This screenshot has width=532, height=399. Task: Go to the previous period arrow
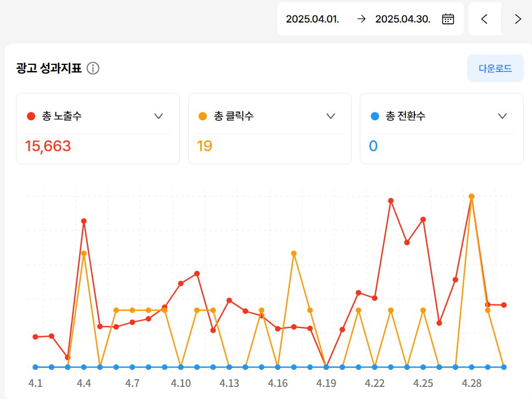click(485, 19)
